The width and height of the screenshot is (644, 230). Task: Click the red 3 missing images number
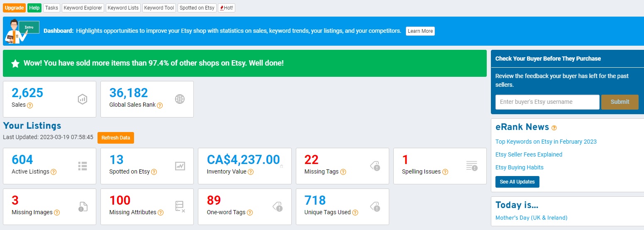(x=15, y=200)
